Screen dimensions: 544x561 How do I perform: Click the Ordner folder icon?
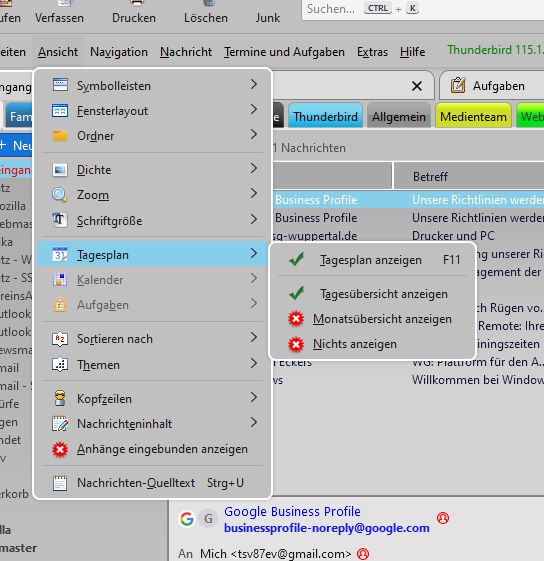(x=60, y=136)
